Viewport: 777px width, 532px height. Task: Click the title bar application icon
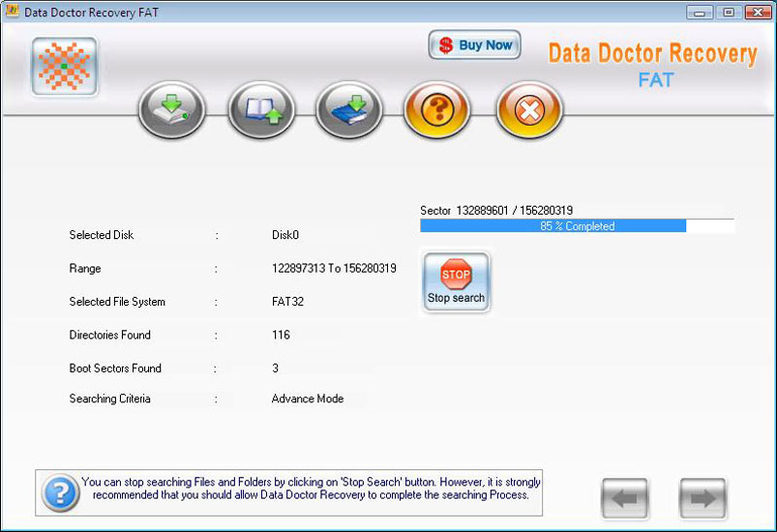12,12
